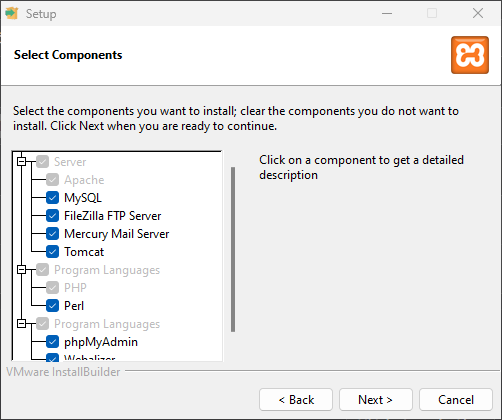Minimize the Setup window
Screen dimensions: 502x420
click(x=387, y=13)
